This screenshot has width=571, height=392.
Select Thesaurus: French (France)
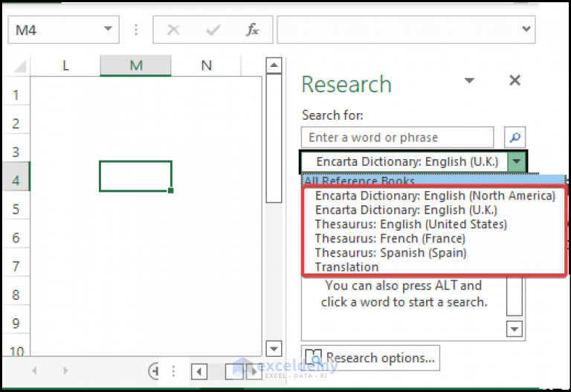pos(390,238)
